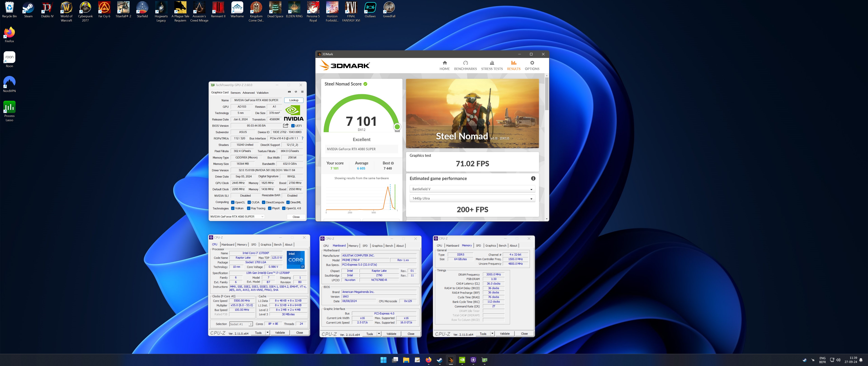Open the World of Warcraft desktop icon
The image size is (868, 366).
[x=66, y=12]
